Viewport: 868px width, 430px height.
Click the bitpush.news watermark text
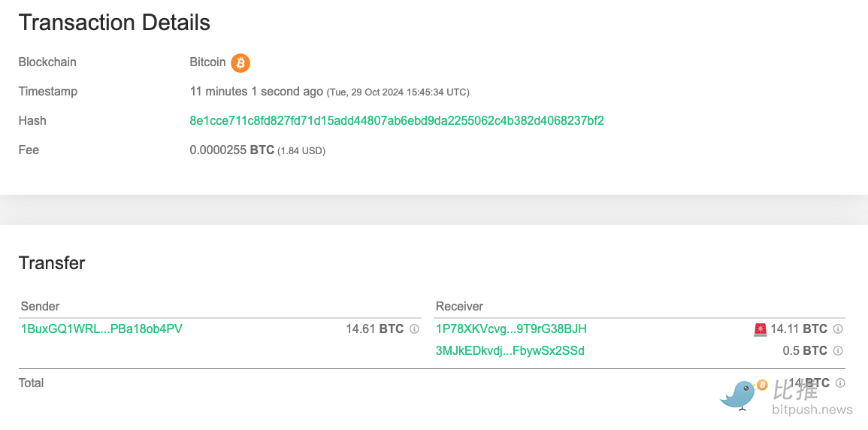[x=812, y=410]
